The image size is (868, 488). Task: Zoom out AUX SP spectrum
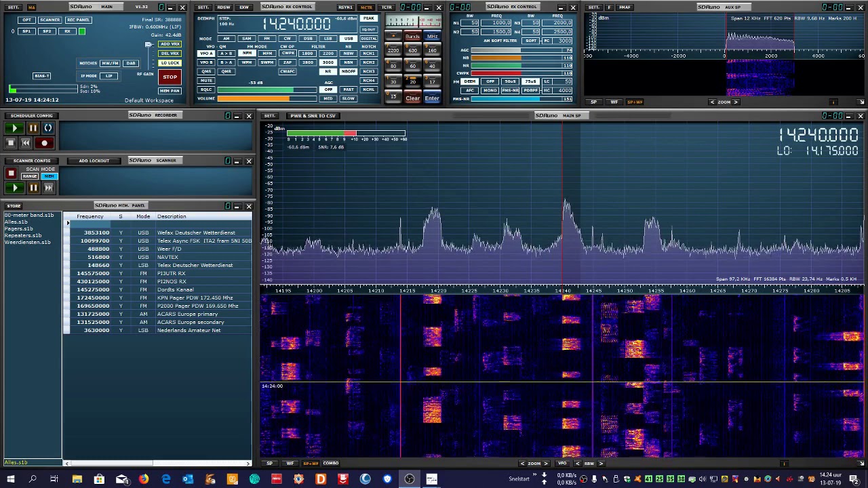coord(712,102)
